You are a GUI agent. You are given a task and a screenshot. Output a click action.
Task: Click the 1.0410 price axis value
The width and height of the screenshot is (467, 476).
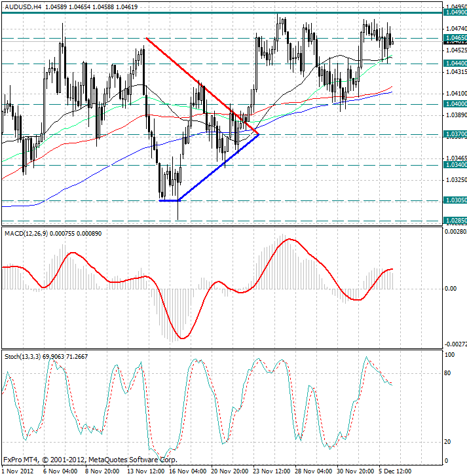click(457, 93)
